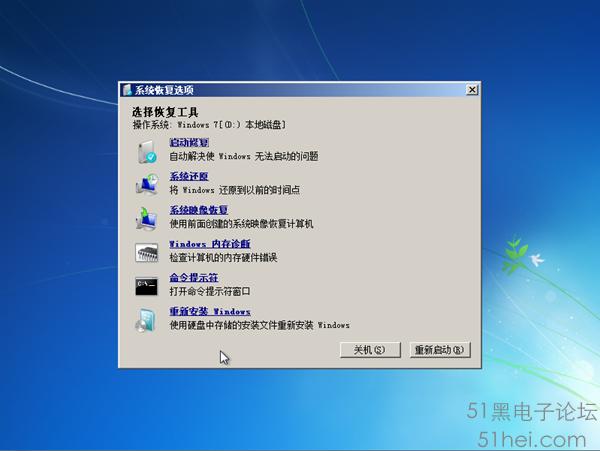
Task: Click the System Restore (系统还原) icon
Action: [147, 184]
